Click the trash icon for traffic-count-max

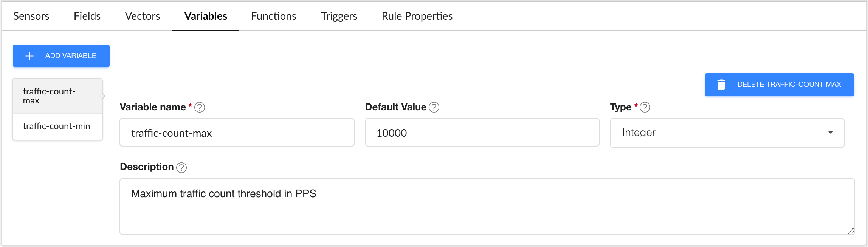(721, 85)
